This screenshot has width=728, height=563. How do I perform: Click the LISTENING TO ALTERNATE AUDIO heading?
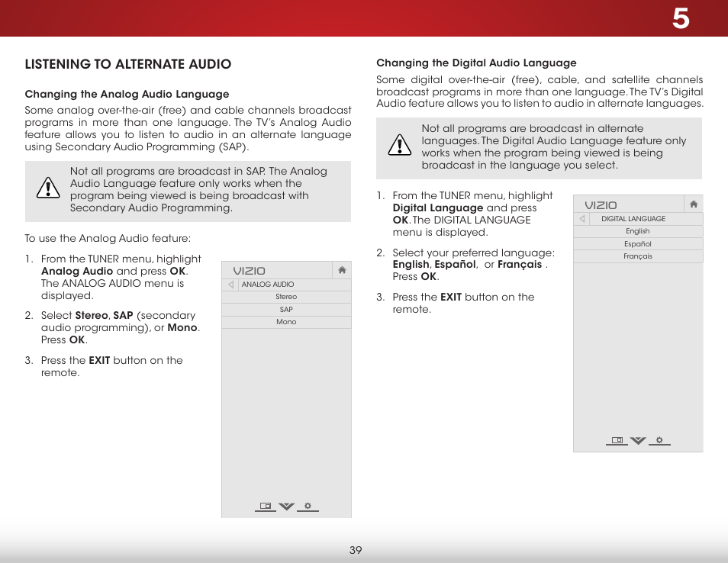tap(128, 64)
